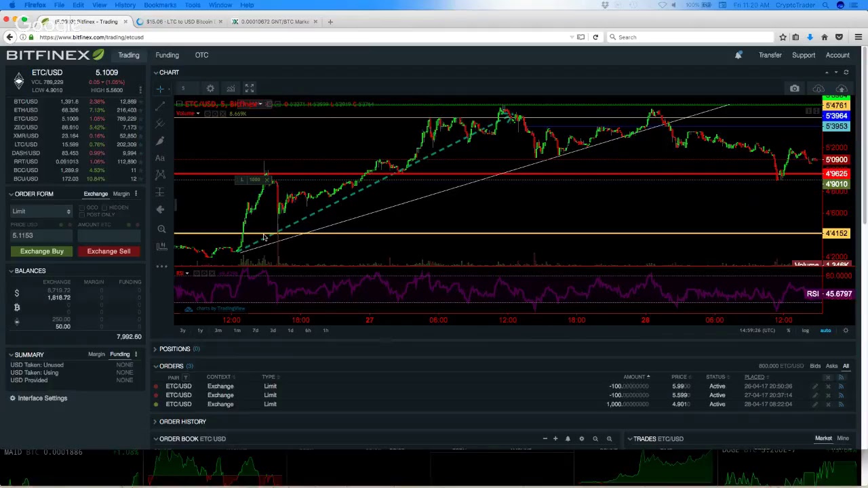Show only Asks in orders

(x=831, y=366)
